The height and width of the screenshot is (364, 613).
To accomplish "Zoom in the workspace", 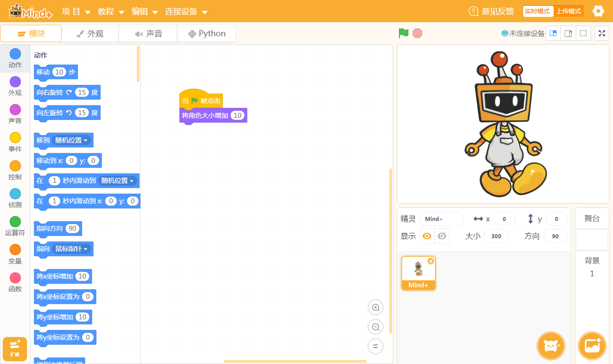I will [376, 307].
